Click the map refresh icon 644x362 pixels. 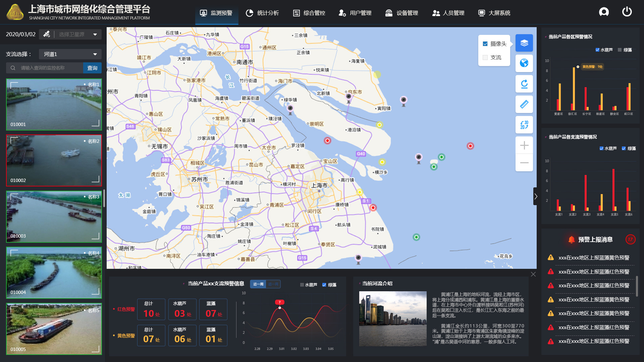(524, 84)
